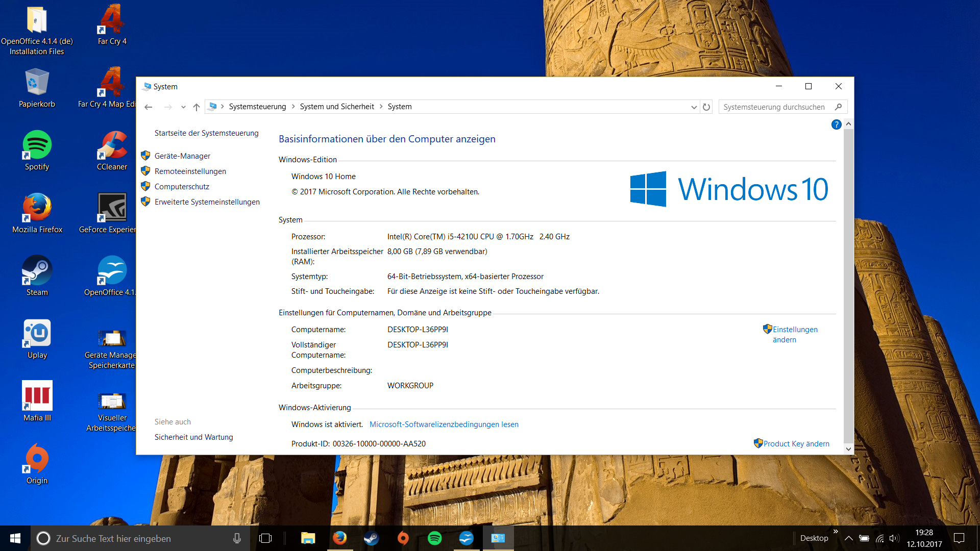Click the blue help question mark icon
980x551 pixels.
(x=836, y=124)
